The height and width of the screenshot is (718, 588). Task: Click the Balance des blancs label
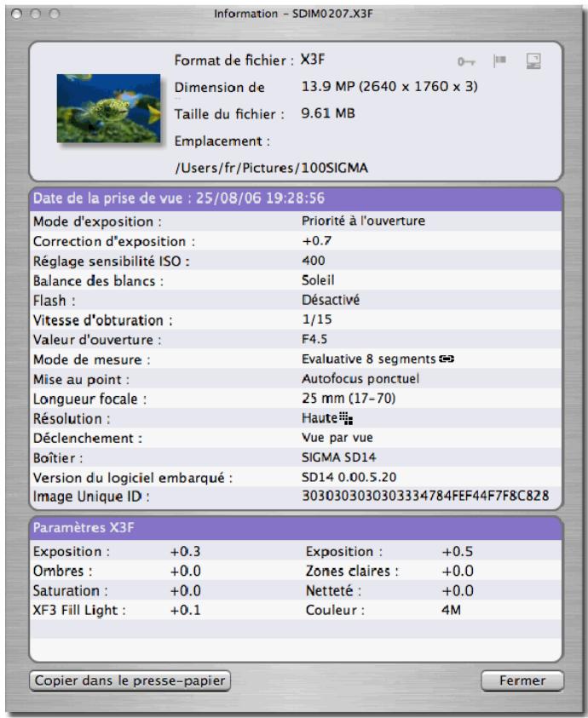pos(98,281)
